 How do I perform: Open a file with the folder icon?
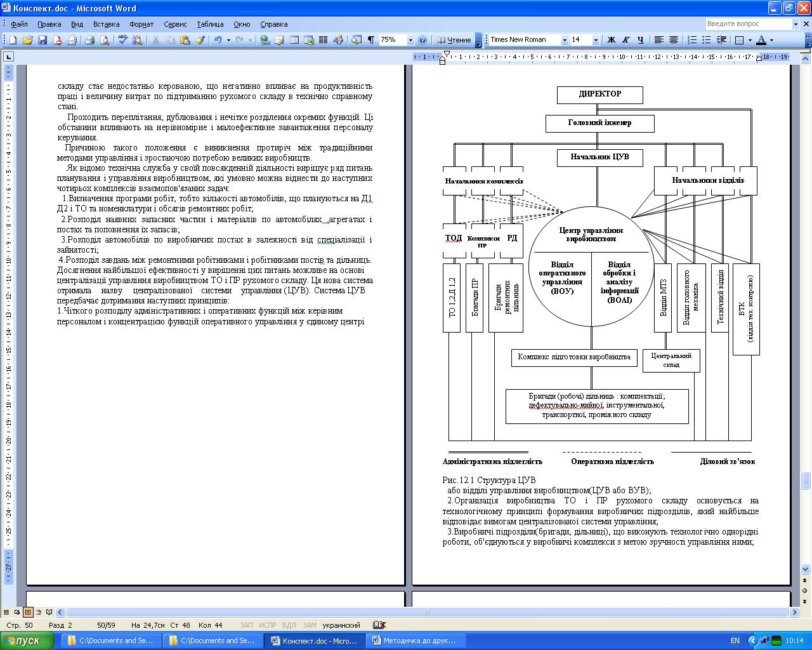28,40
